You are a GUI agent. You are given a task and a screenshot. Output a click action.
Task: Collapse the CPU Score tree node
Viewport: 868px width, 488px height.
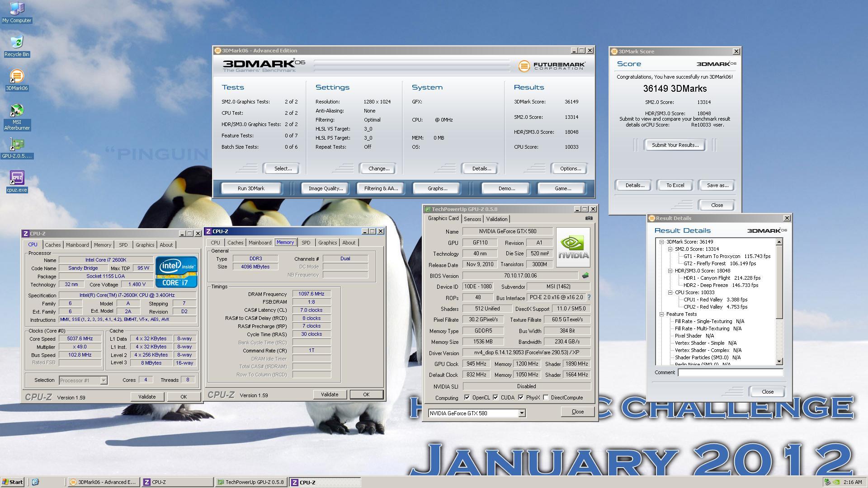[670, 292]
